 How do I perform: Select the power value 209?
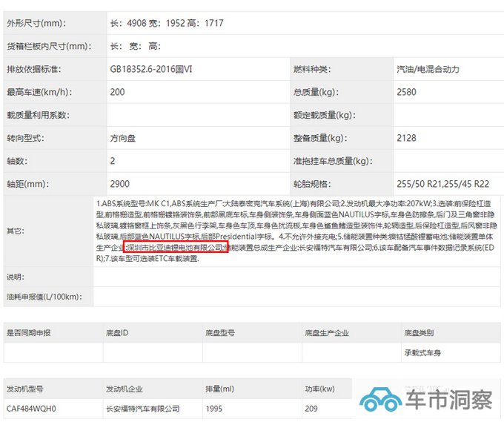point(311,409)
